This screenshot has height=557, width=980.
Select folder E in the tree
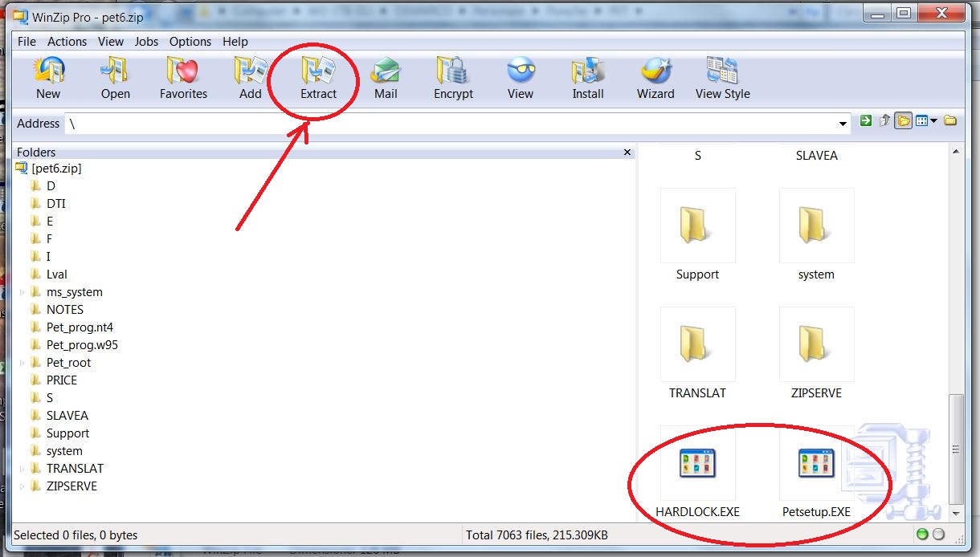[x=50, y=222]
